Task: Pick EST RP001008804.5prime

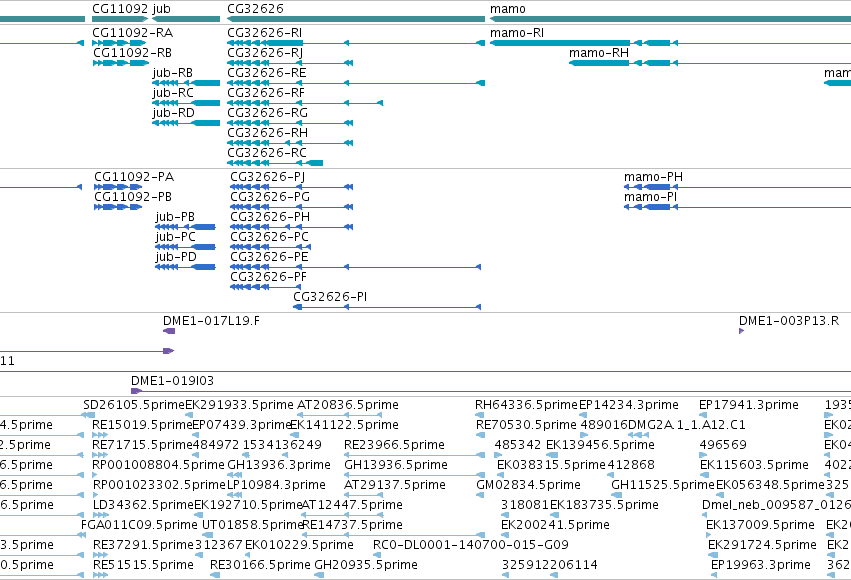Action: (x=158, y=466)
